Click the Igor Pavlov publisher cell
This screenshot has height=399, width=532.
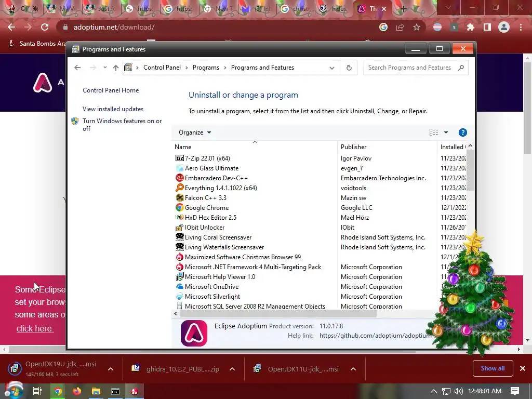pos(356,158)
